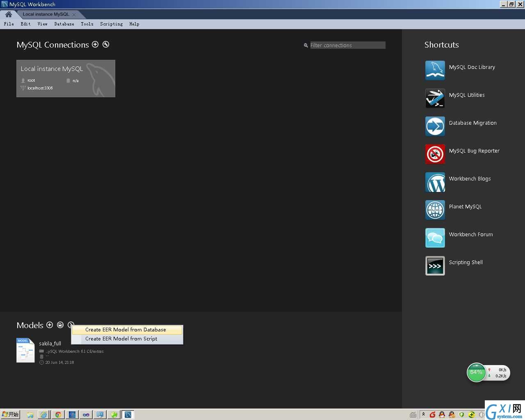Open the file explorer taskbar icon

click(x=30, y=415)
